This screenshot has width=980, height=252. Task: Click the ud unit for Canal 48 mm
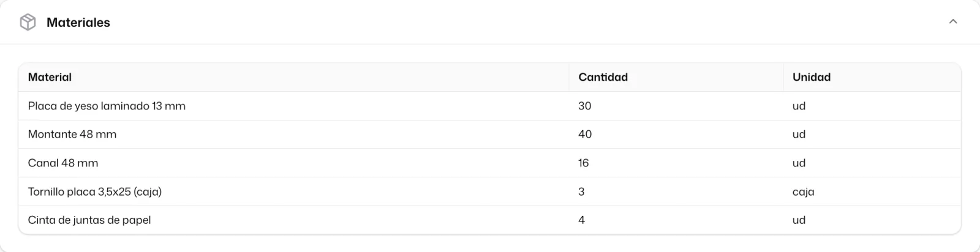tap(799, 163)
